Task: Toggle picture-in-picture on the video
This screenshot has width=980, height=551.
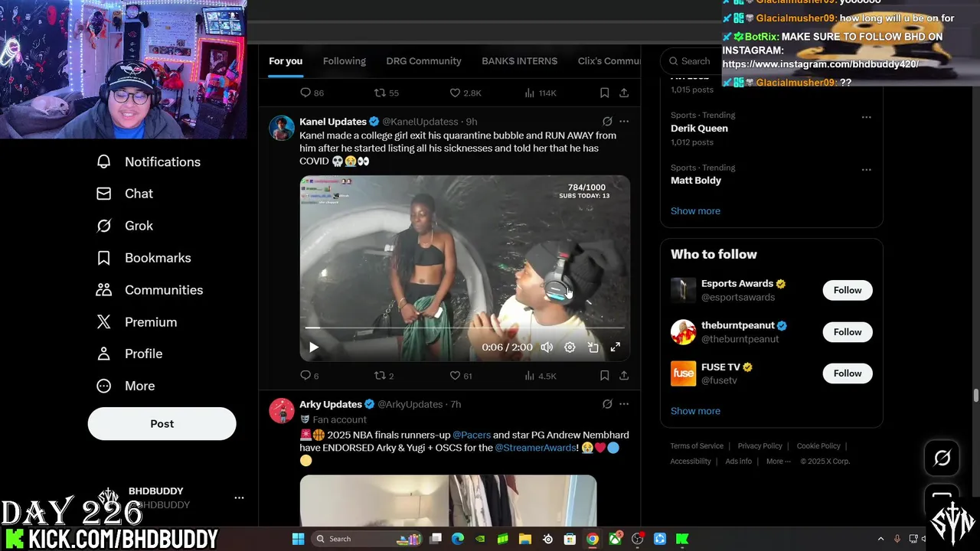Action: [x=593, y=347]
